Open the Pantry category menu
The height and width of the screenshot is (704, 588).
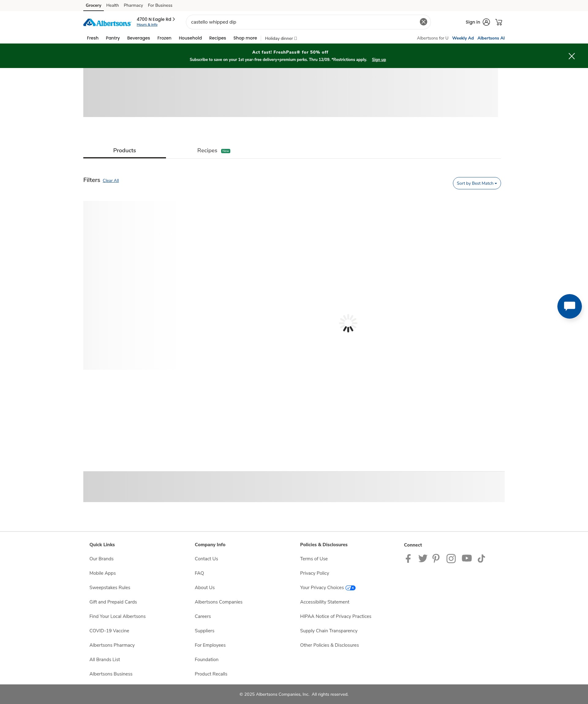(x=113, y=38)
